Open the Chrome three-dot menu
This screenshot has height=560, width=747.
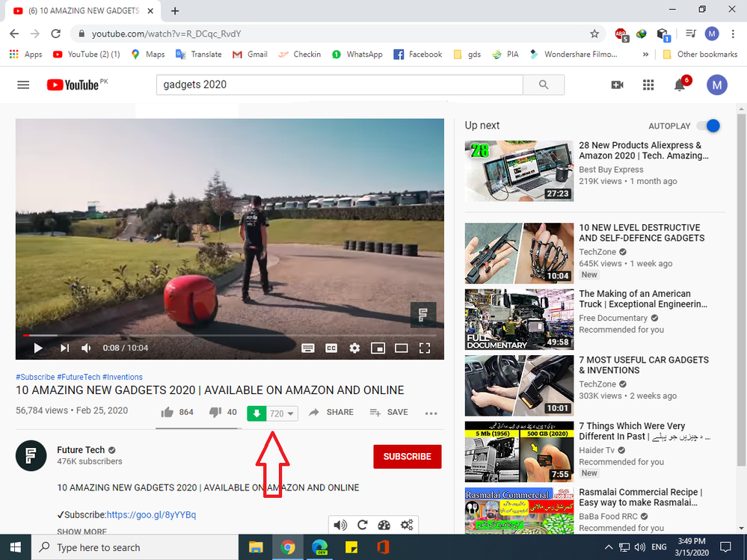coord(732,34)
